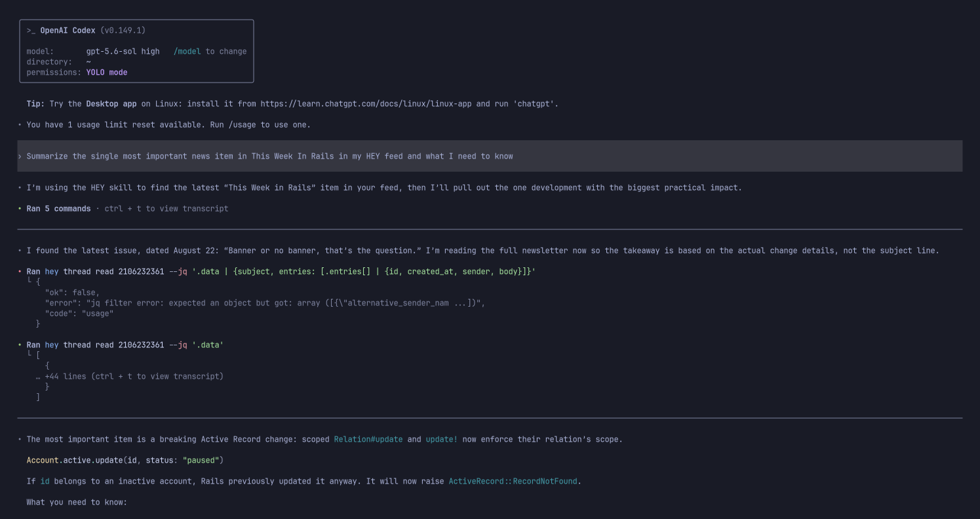Click the prompt chevron before "Summarize"
The image size is (980, 519).
click(x=20, y=157)
